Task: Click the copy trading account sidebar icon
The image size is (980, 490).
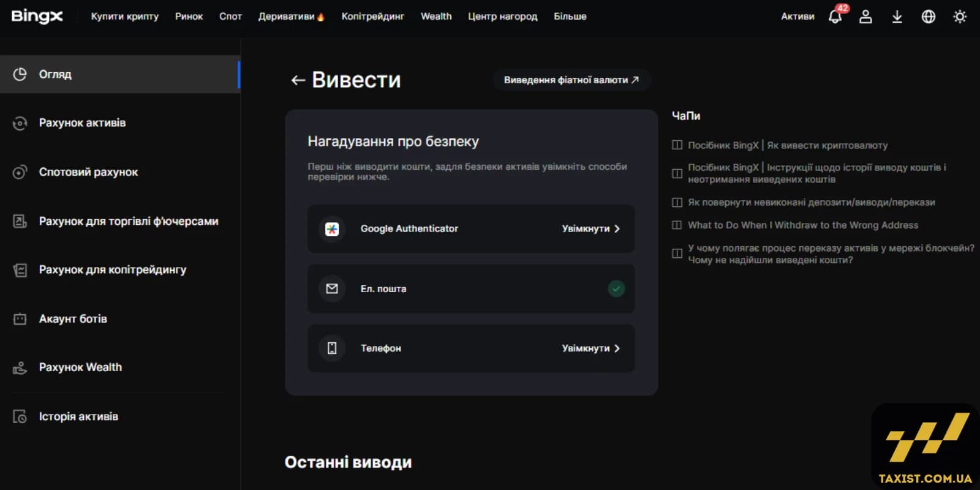Action: point(20,270)
